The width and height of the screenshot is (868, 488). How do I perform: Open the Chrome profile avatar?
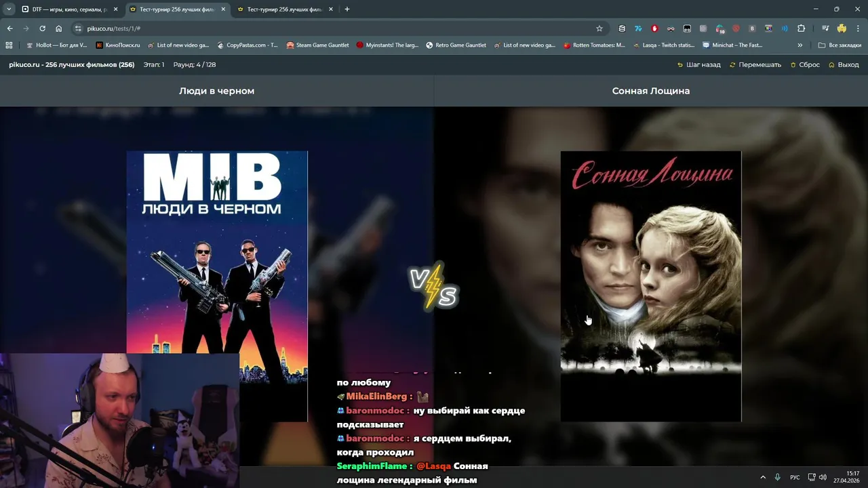pos(842,28)
